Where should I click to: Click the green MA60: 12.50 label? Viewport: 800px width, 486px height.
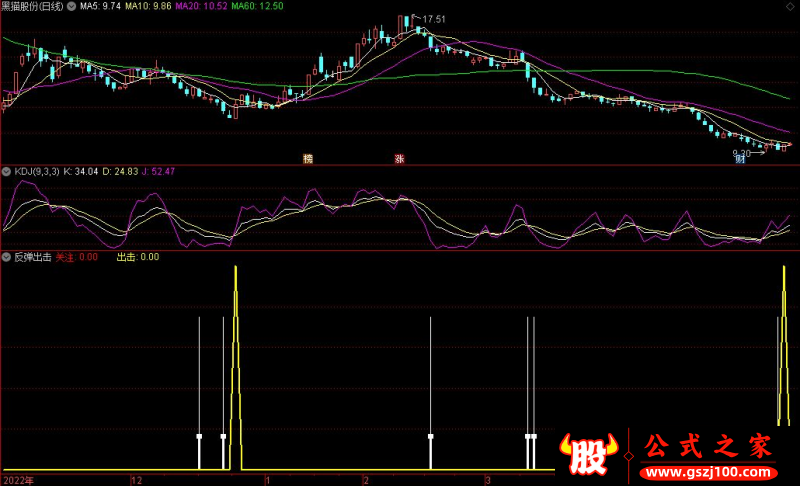point(257,6)
